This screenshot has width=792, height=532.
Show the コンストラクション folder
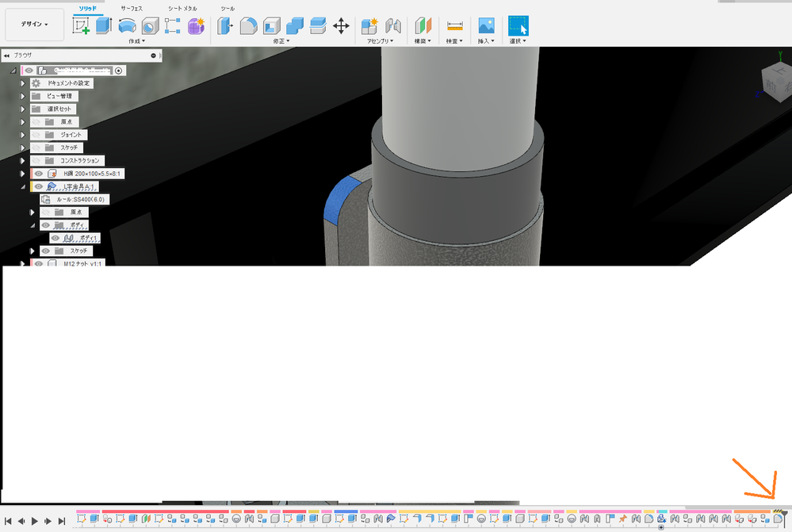(36, 161)
